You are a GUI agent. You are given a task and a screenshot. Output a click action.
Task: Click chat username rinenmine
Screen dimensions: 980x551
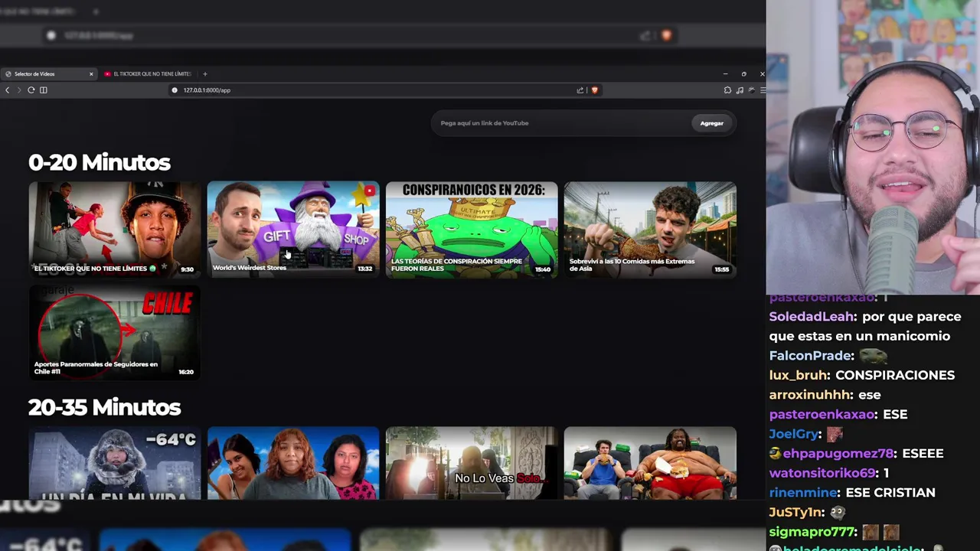802,493
